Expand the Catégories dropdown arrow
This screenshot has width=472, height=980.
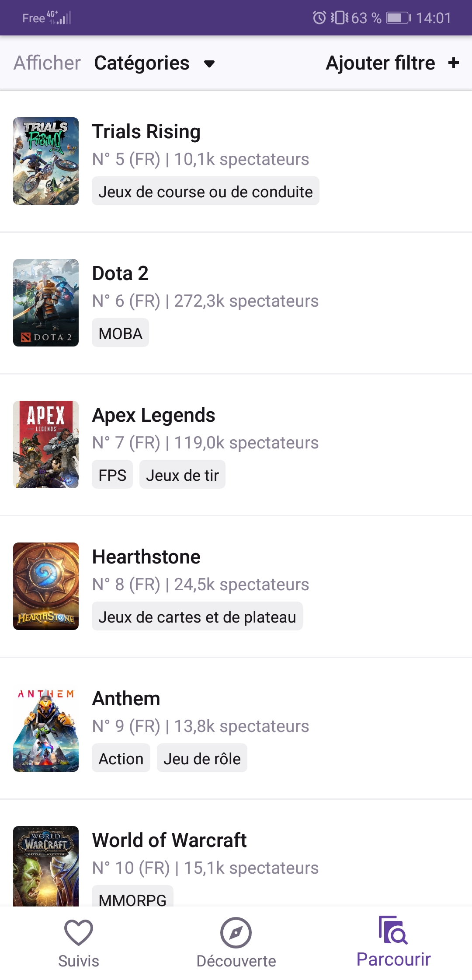[x=209, y=64]
